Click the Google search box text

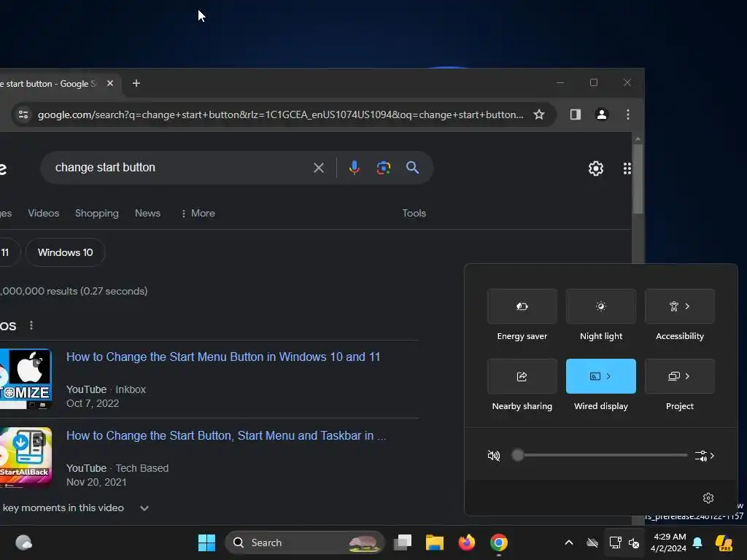click(105, 168)
